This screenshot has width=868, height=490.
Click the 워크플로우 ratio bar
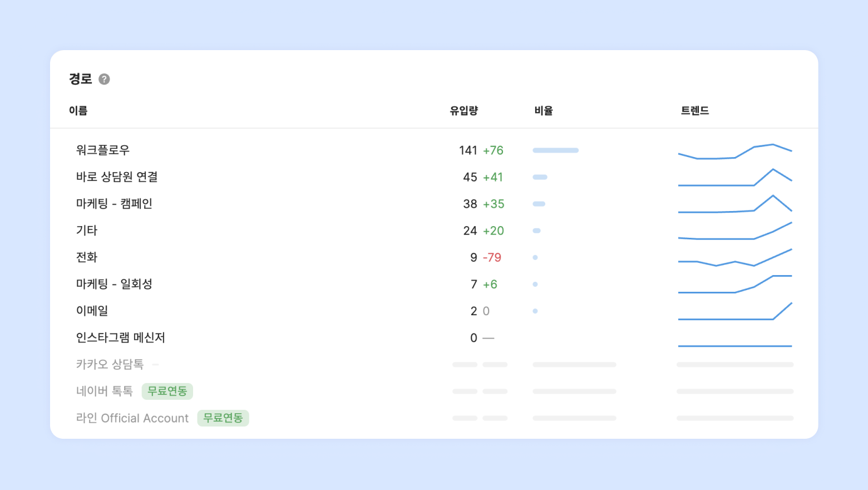click(x=555, y=150)
